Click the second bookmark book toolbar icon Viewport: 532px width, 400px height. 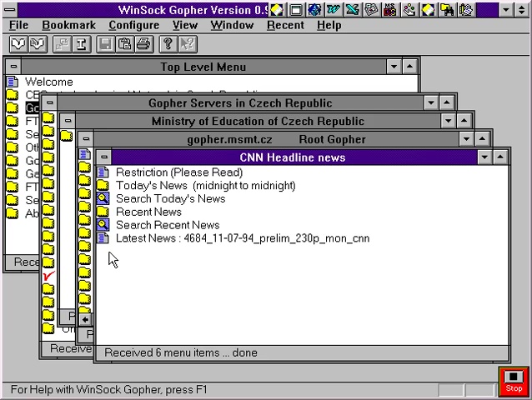38,44
